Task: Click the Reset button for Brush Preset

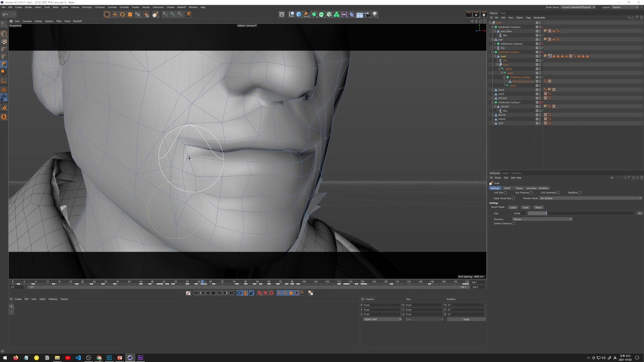Action: tap(538, 207)
